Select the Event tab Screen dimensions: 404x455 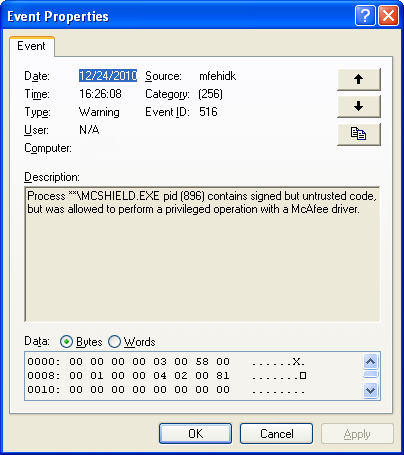pos(31,46)
